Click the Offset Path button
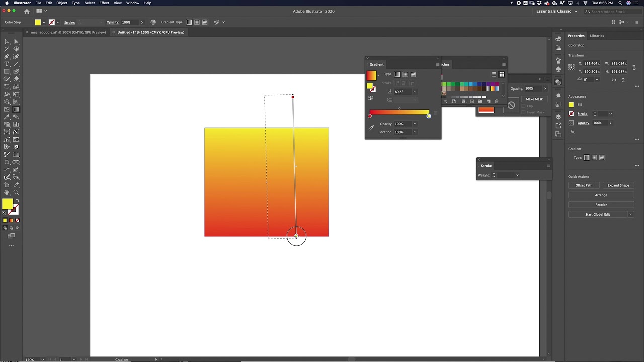Viewport: 644px width, 362px height. [x=584, y=185]
